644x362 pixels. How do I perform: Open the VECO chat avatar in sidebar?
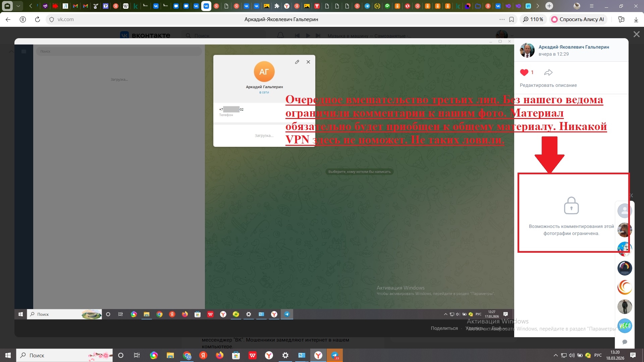(625, 325)
